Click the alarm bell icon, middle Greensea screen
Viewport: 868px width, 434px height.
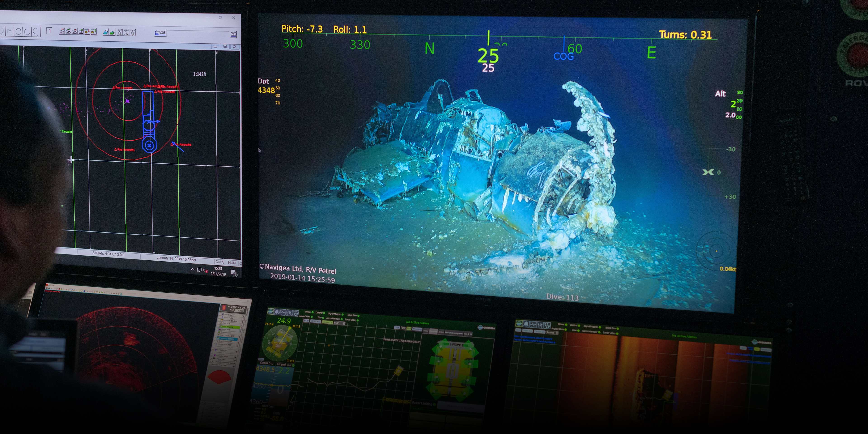click(277, 312)
